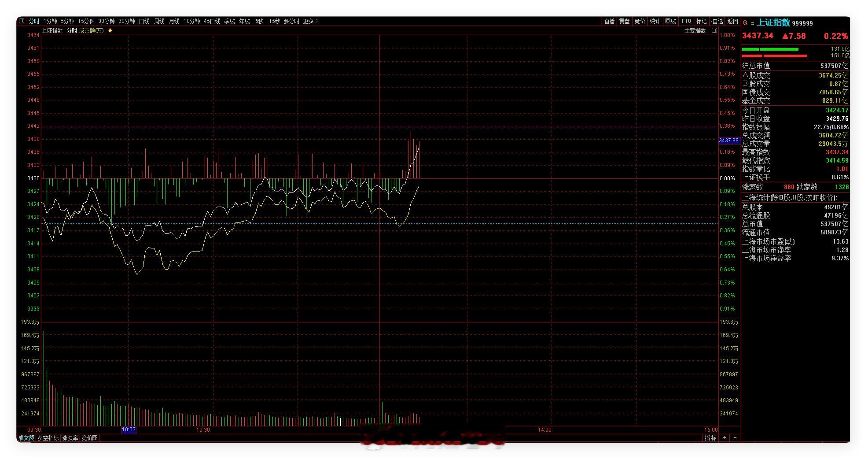The image size is (868, 459).
Task: Click the 上证换手 row
Action: click(795, 177)
